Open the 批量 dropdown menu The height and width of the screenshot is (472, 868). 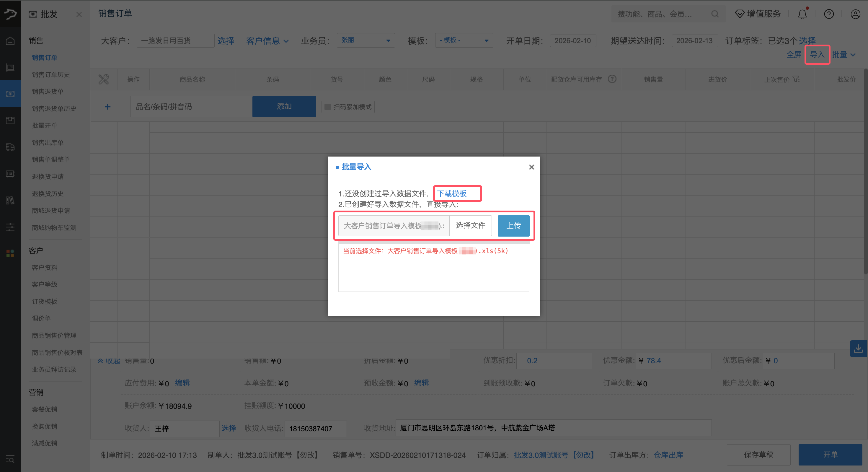pyautogui.click(x=843, y=55)
